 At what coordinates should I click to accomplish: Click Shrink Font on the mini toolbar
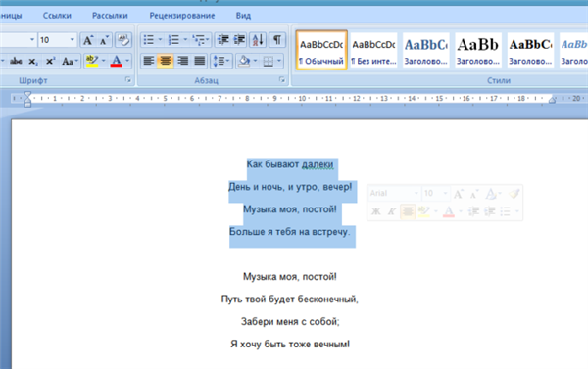click(473, 194)
